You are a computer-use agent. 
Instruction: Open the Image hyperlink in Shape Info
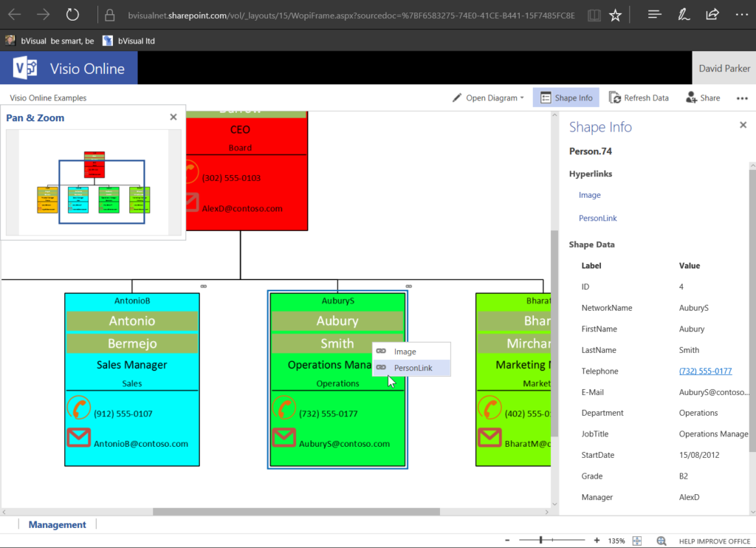tap(589, 194)
